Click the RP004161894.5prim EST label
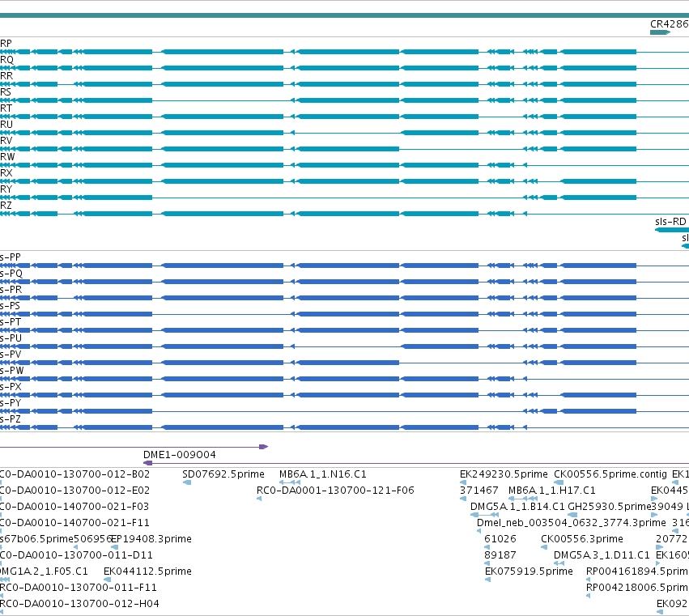689x616 pixels. point(637,571)
